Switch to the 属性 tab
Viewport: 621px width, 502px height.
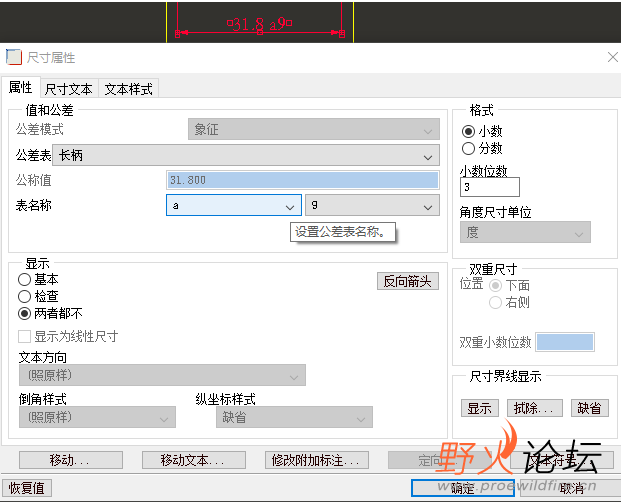[21, 87]
